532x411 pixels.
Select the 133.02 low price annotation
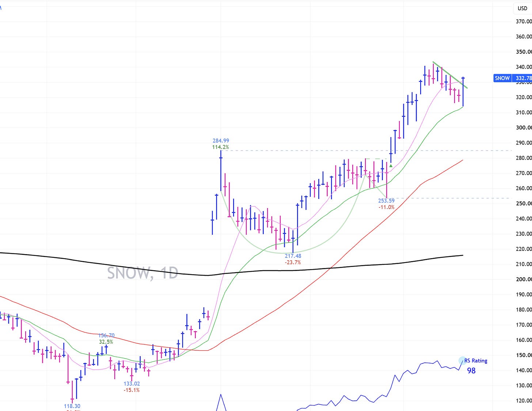click(132, 384)
